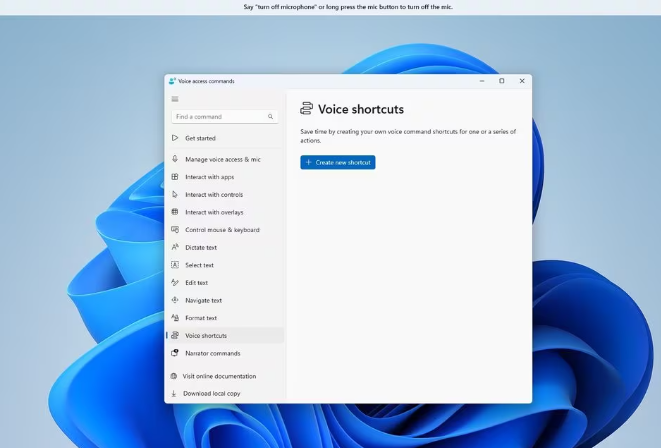
Task: Click the Navigate text icon
Action: point(175,300)
